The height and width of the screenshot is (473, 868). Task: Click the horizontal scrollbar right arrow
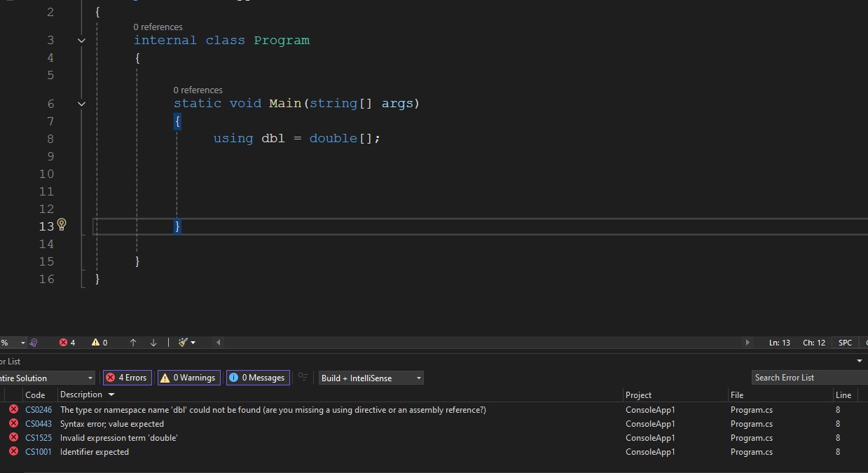coord(748,343)
